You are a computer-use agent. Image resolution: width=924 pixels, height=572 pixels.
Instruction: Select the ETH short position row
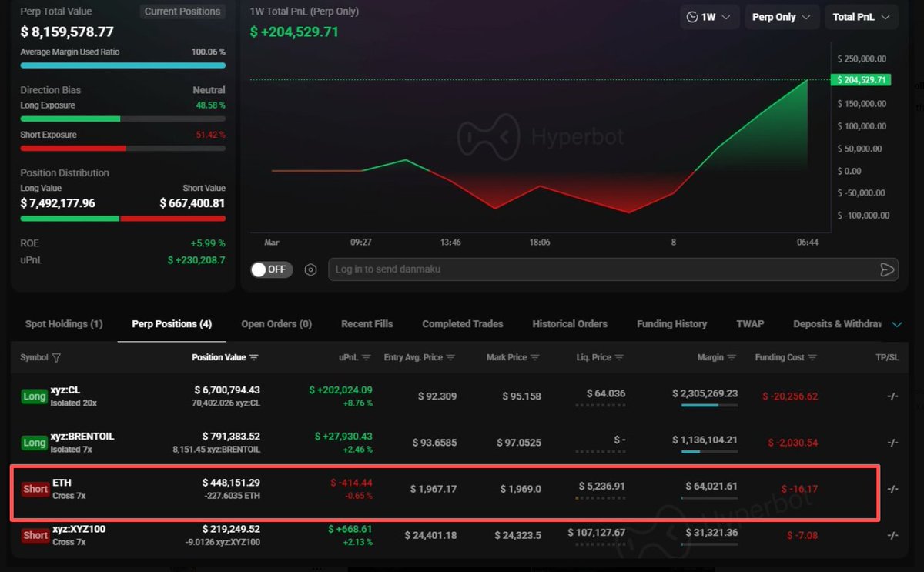click(444, 490)
